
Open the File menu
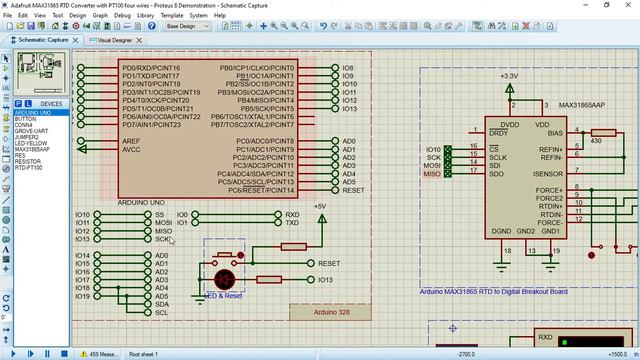click(x=7, y=16)
